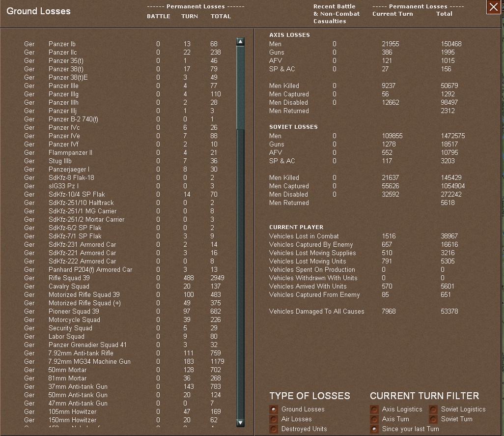Viewport: 504px width, 436px height.
Task: Click the Axis Men Returned value 2312
Action: pos(448,111)
